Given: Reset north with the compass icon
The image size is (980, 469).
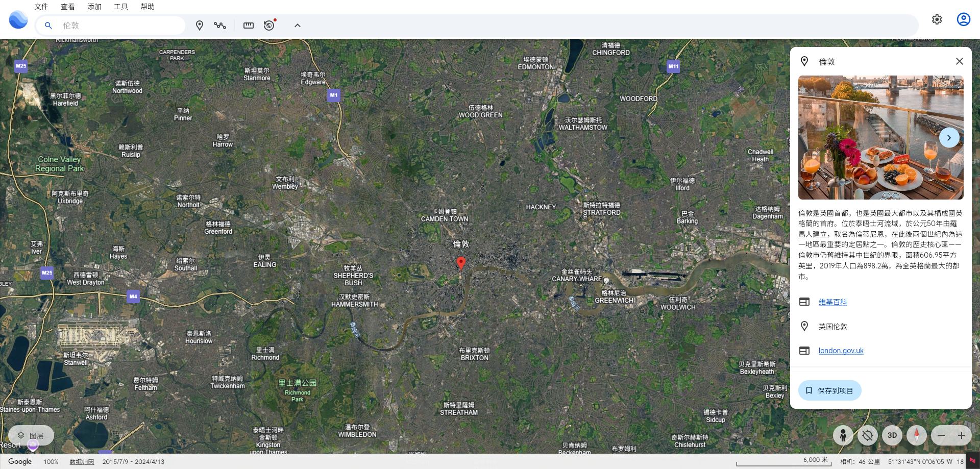Looking at the screenshot, I should pos(916,435).
